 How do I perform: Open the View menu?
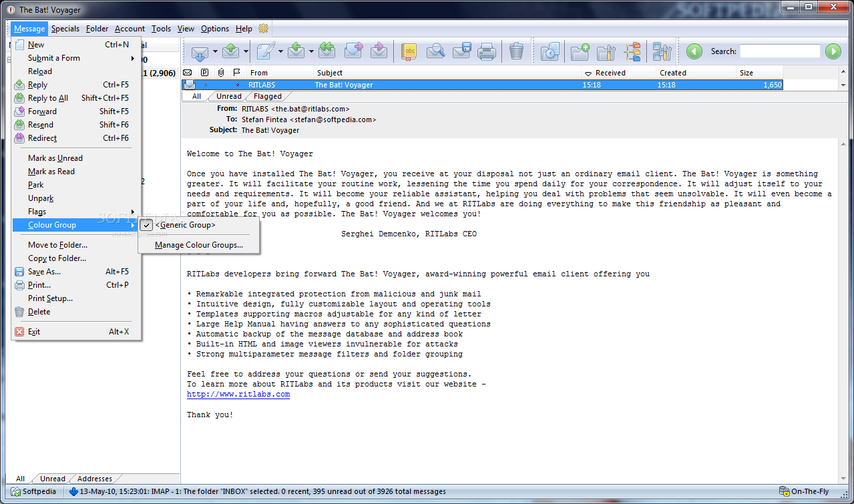point(186,29)
